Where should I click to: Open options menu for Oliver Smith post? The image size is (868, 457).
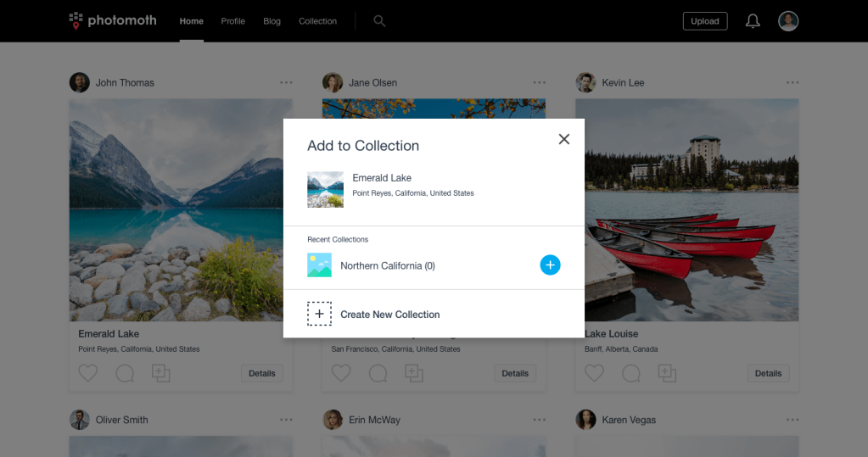(286, 420)
